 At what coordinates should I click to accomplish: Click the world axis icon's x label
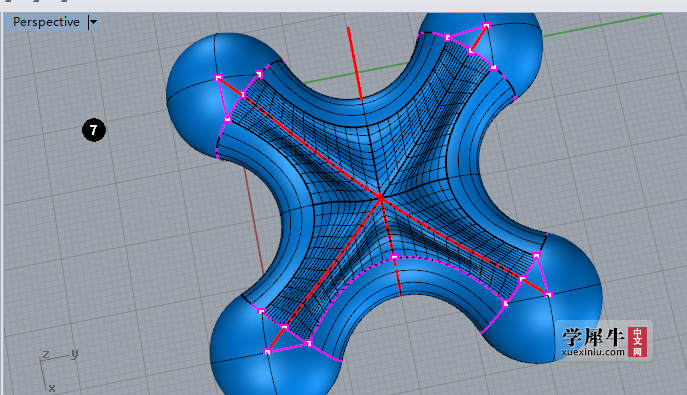point(52,388)
